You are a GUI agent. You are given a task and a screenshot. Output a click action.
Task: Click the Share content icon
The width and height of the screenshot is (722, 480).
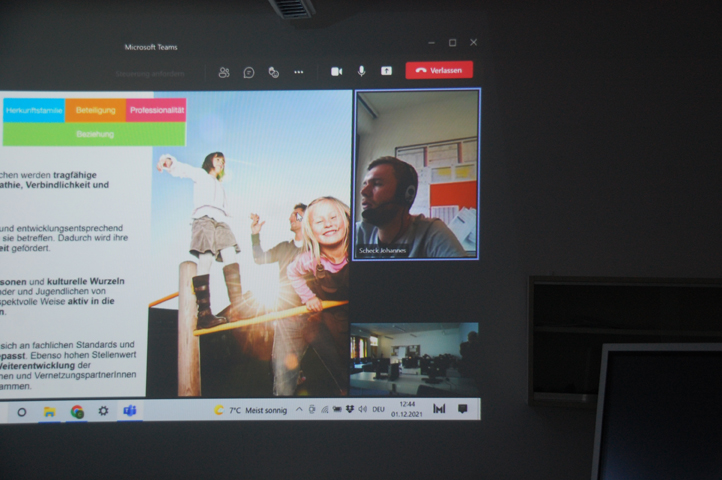pyautogui.click(x=386, y=70)
